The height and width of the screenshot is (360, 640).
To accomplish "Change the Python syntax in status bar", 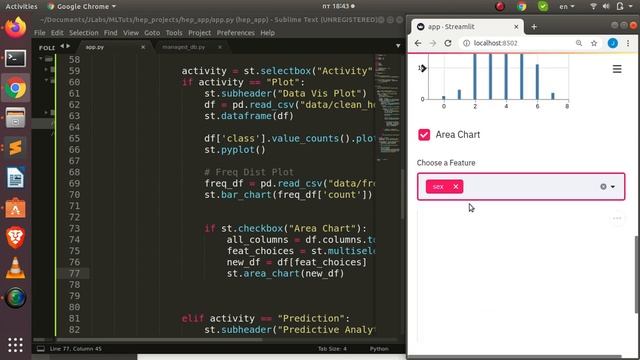I will coord(379,349).
